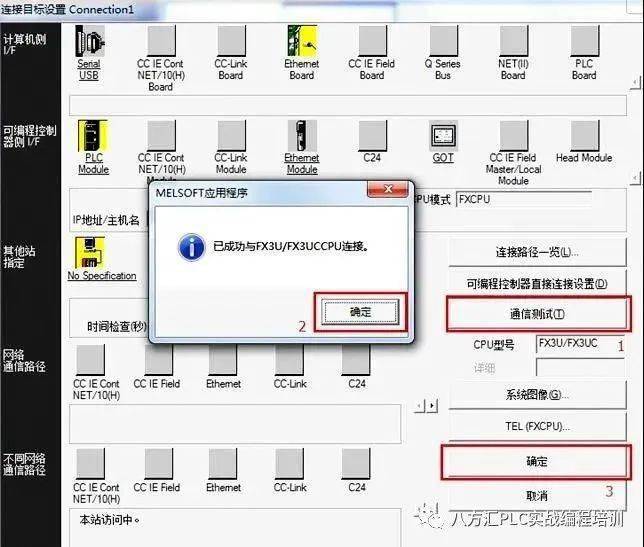644x547 pixels.
Task: Select CC IE Field icon in 不同网络通信路径 row
Action: point(159,464)
